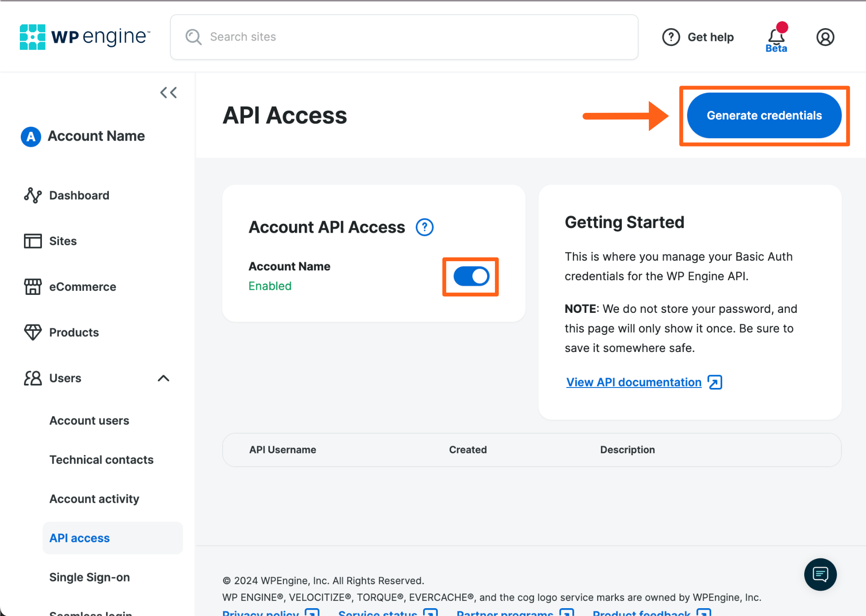Click the Generate credentials button
The image size is (866, 616).
click(x=764, y=115)
